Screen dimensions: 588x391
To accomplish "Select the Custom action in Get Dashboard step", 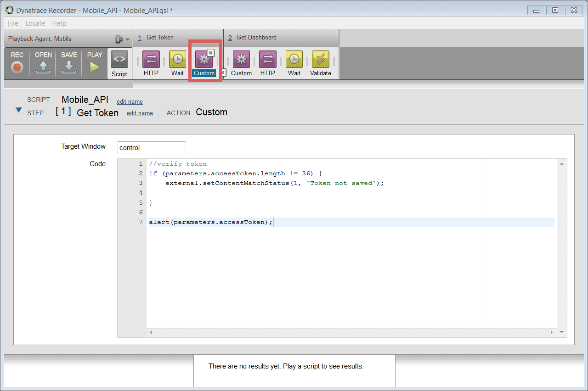I will coord(241,63).
